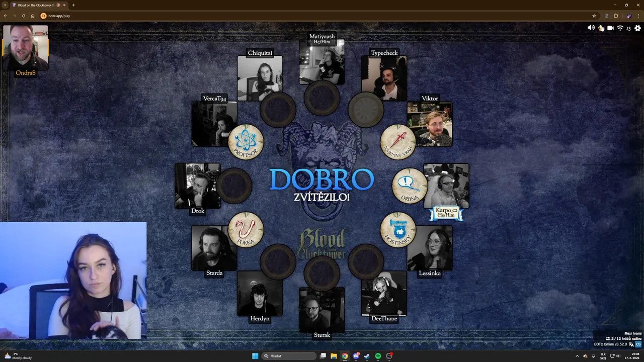Open the browser home page button
The image size is (644, 362).
[33, 16]
